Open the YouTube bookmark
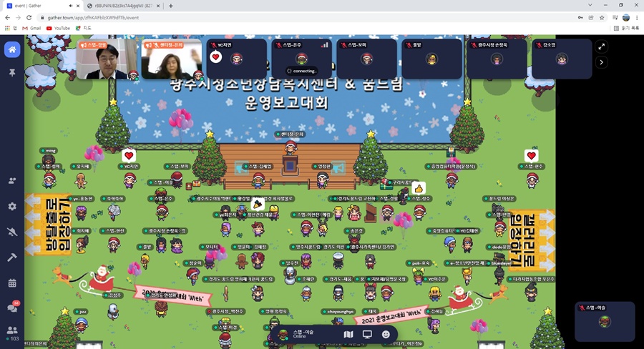Viewport: 644px width, 349px height. pyautogui.click(x=58, y=29)
